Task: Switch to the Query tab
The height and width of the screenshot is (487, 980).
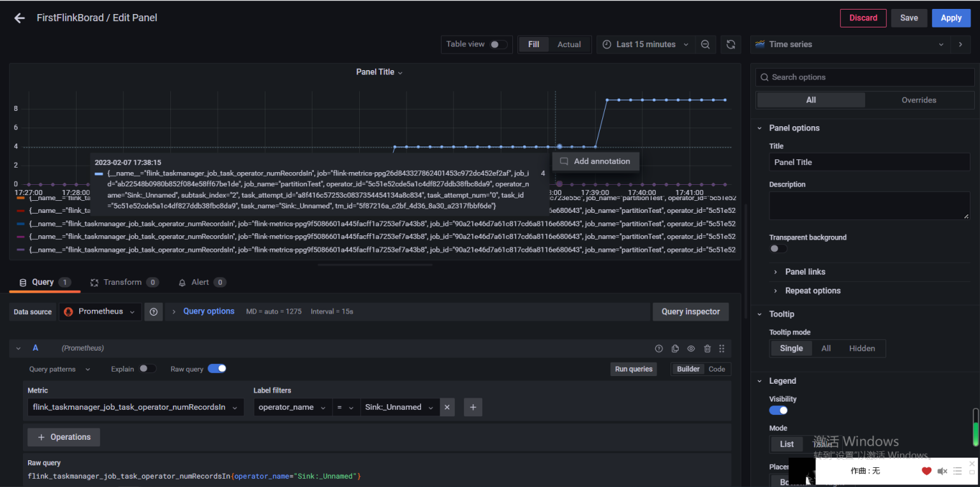Action: tap(45, 282)
